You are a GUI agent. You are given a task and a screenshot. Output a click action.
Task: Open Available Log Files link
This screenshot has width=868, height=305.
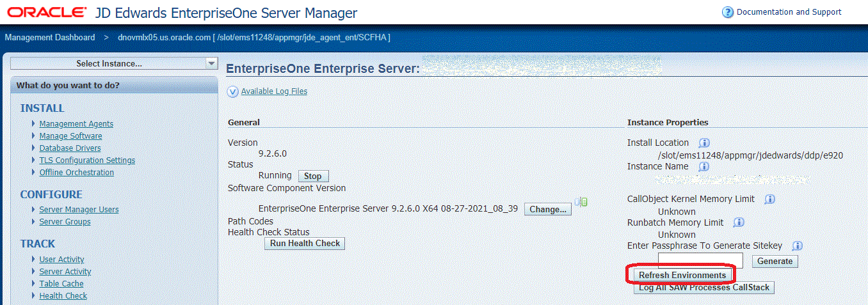[x=274, y=91]
